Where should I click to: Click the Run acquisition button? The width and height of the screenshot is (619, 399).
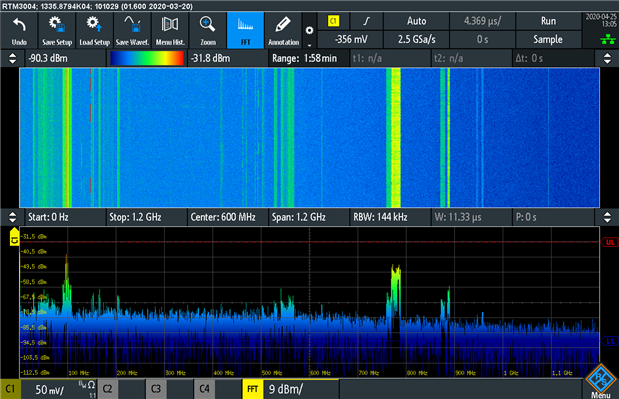tap(548, 21)
